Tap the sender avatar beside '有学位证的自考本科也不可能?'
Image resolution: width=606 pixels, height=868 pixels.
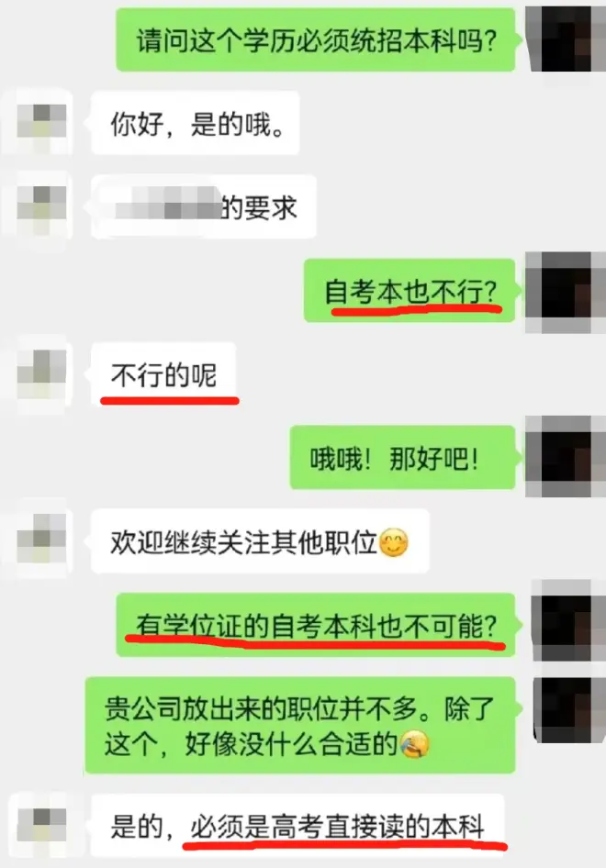tap(567, 620)
